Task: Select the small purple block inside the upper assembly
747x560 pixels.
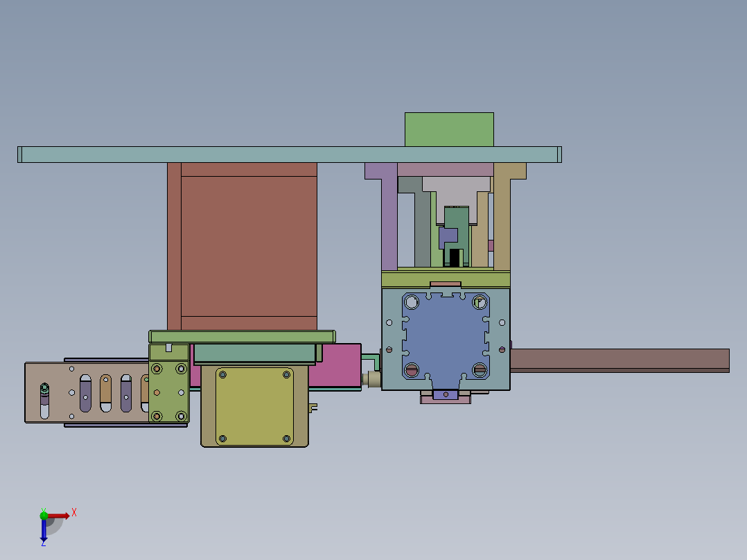Action: 448,236
